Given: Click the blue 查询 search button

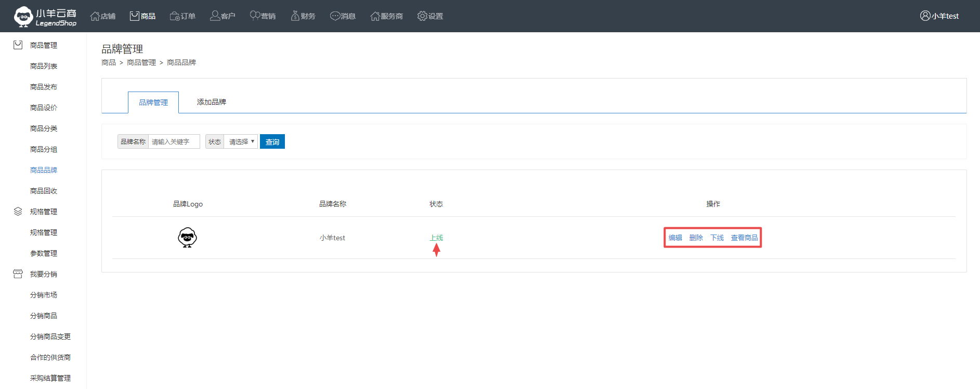Looking at the screenshot, I should click(272, 141).
